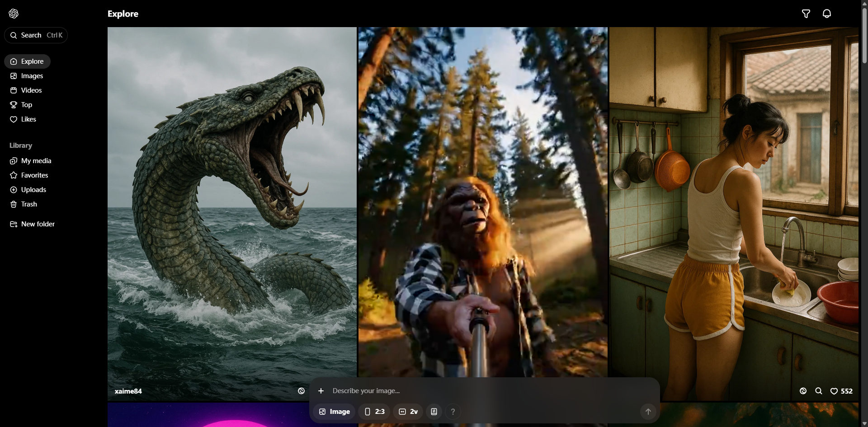This screenshot has width=868, height=427.
Task: Open notifications bell
Action: [x=826, y=14]
